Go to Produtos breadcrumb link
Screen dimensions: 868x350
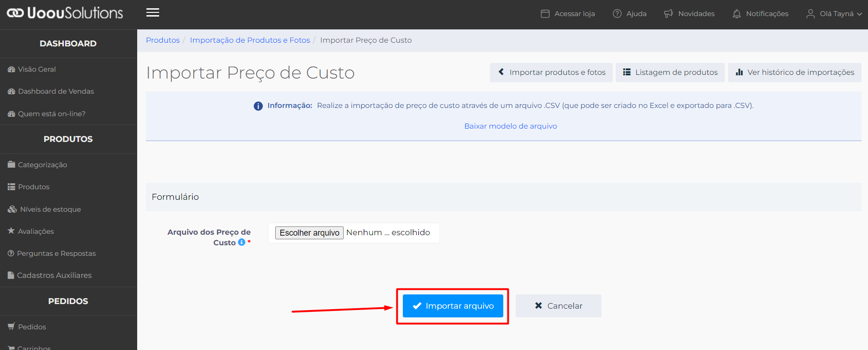tap(163, 40)
